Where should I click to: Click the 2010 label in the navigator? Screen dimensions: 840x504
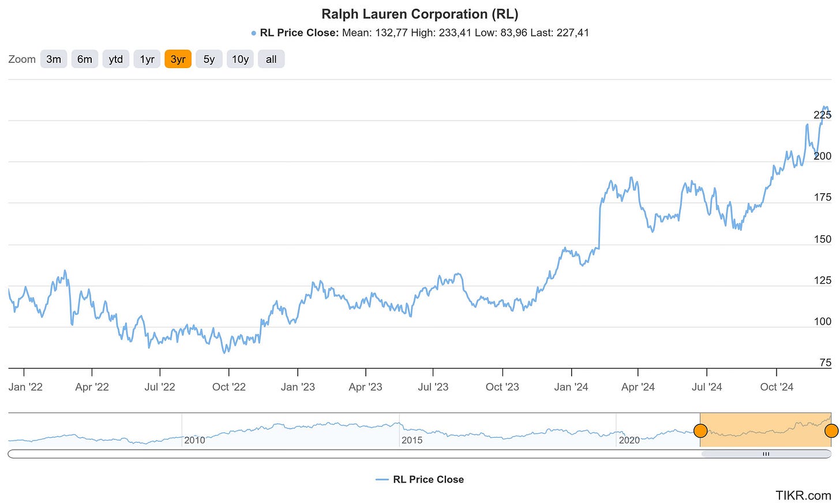click(x=194, y=441)
